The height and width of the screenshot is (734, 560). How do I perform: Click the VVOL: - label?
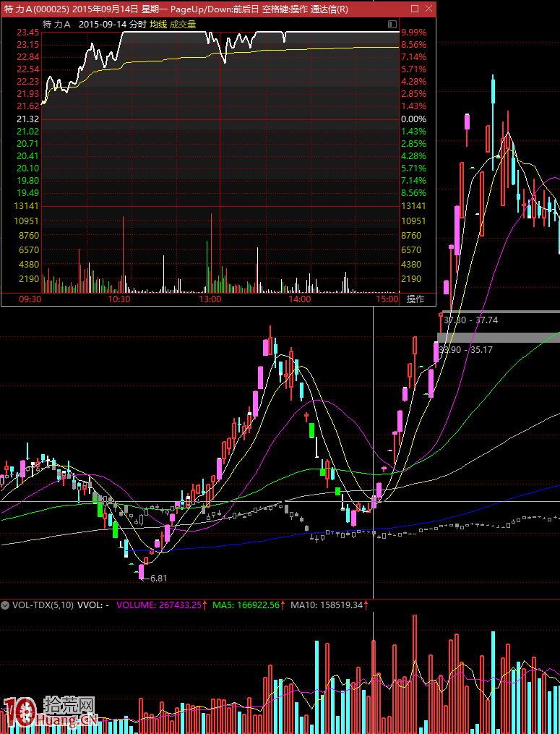[x=93, y=605]
